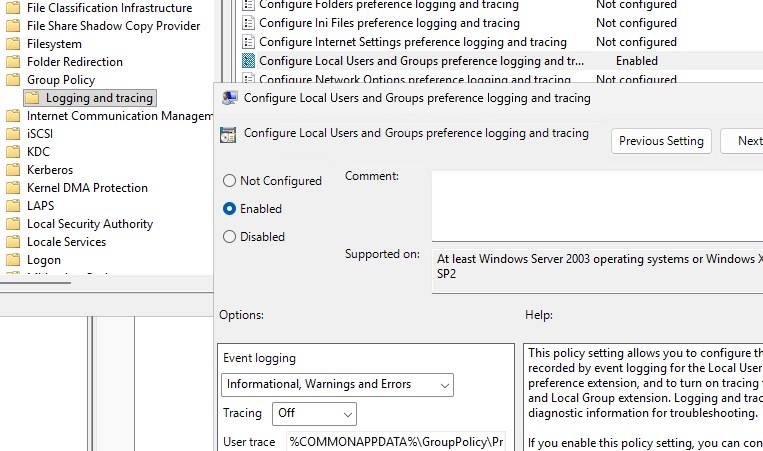
Task: Select Configure Local Users and Groups list row
Action: 420,61
